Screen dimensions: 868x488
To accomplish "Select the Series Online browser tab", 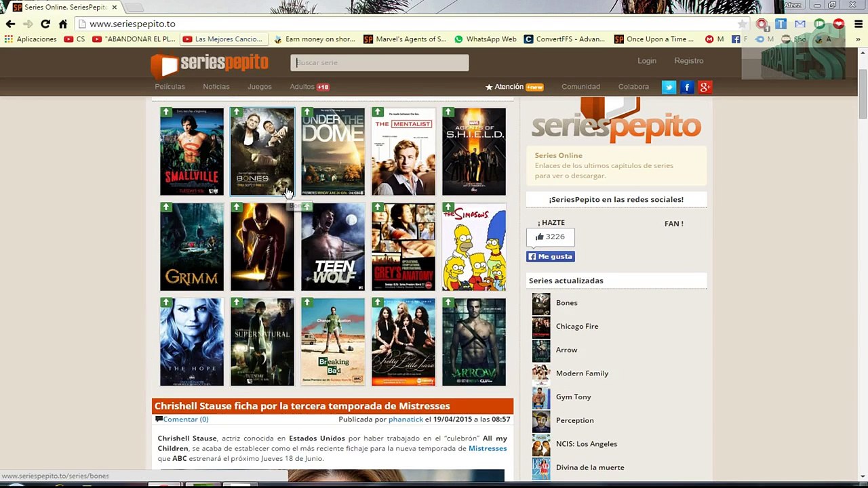I will coord(64,7).
